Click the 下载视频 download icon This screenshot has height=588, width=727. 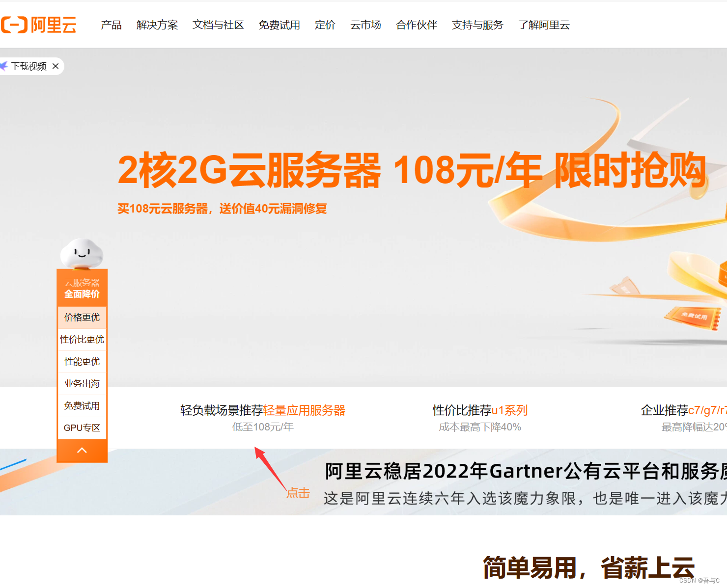[4, 66]
